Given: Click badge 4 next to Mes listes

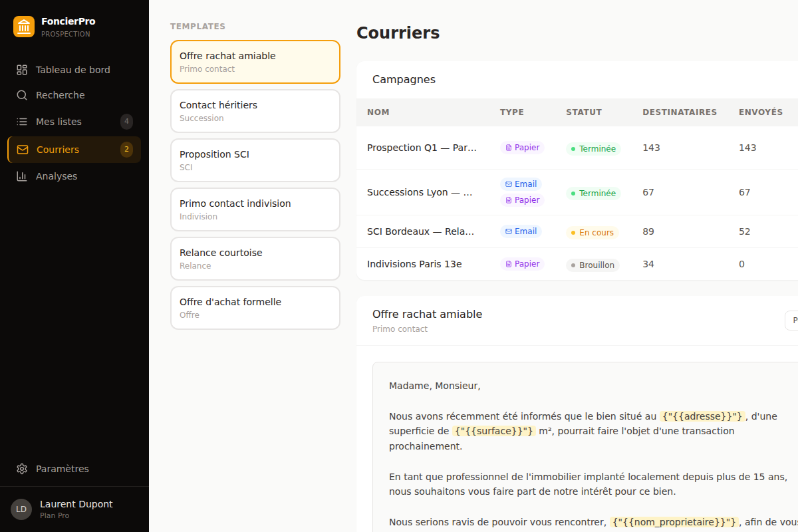Looking at the screenshot, I should tap(126, 122).
